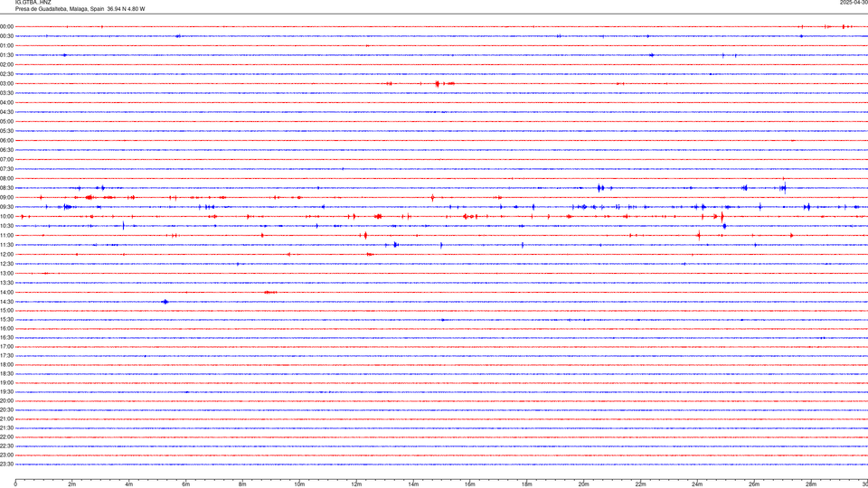This screenshot has width=868, height=488.
Task: Select the 02:00 trace time label
Action: (6, 65)
